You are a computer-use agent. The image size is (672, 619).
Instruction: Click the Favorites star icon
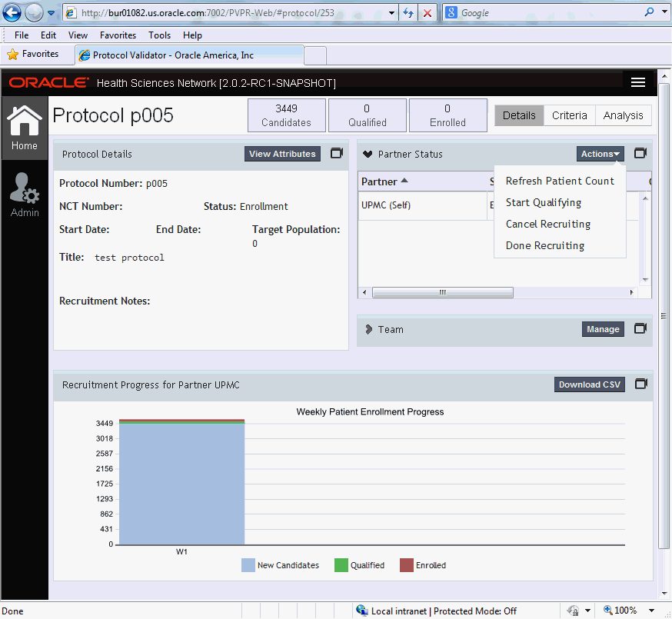[13, 55]
